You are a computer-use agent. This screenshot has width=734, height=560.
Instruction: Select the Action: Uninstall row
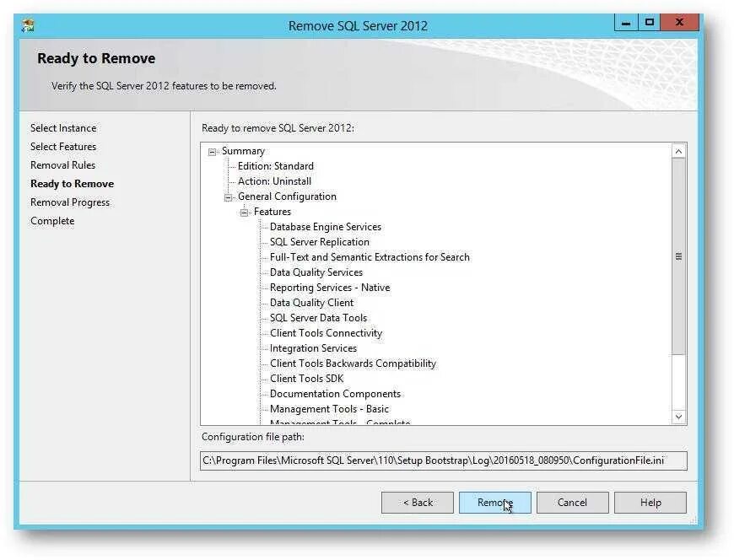point(274,181)
